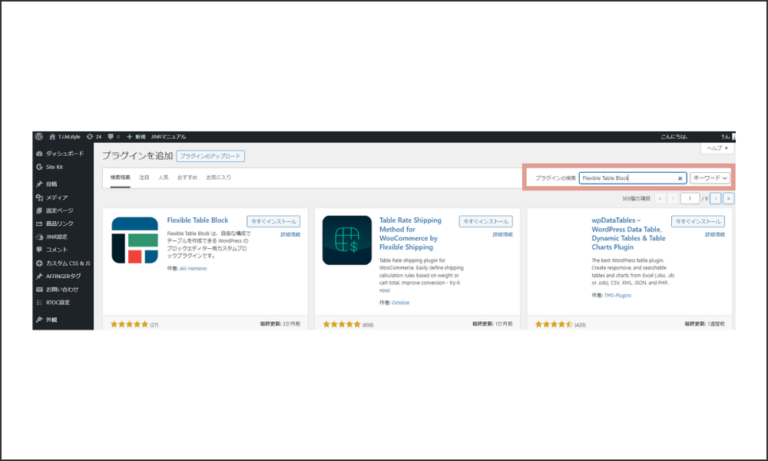Click the WordPress logo in admin bar
768x461 pixels.
coord(38,136)
